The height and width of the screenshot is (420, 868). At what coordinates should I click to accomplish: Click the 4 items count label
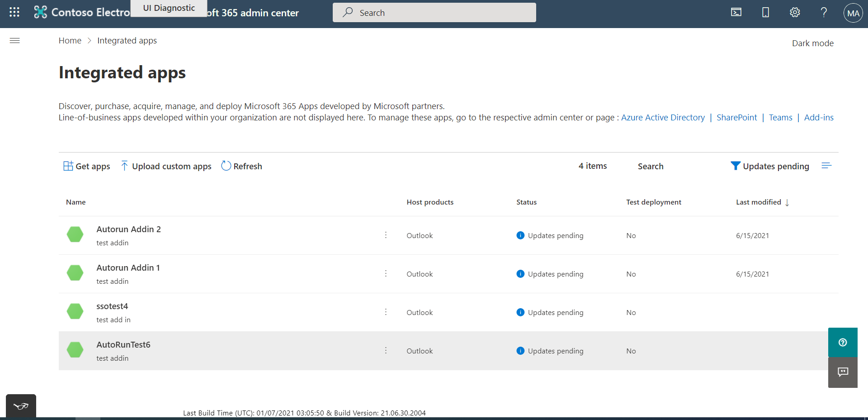coord(593,166)
